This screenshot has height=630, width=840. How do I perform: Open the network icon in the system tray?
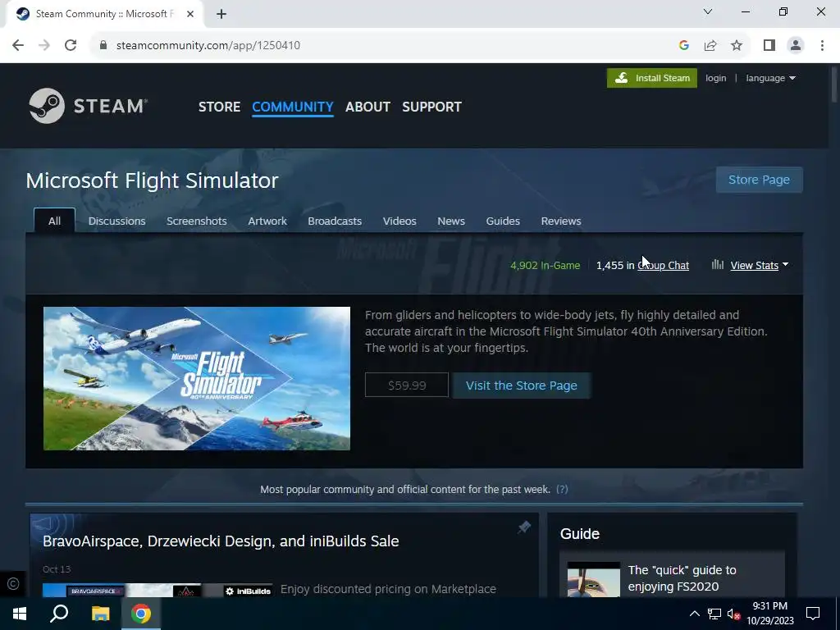click(x=714, y=614)
